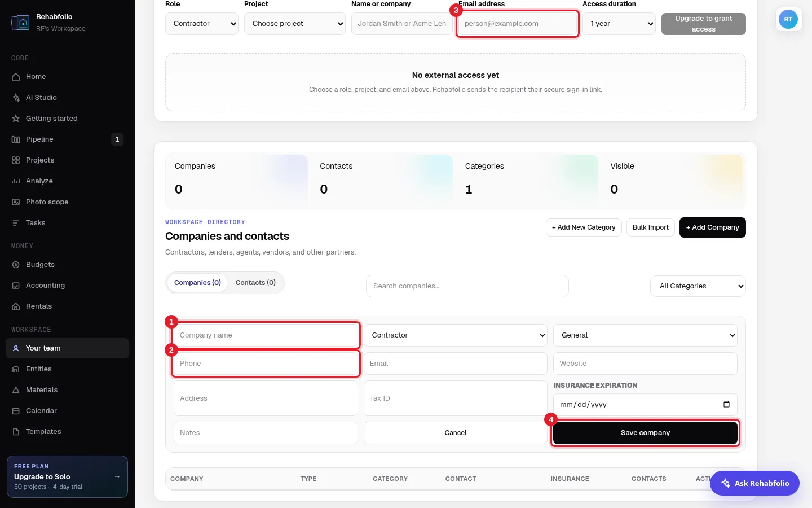Click the Accounting sidebar icon
This screenshot has width=812, height=508.
point(16,286)
